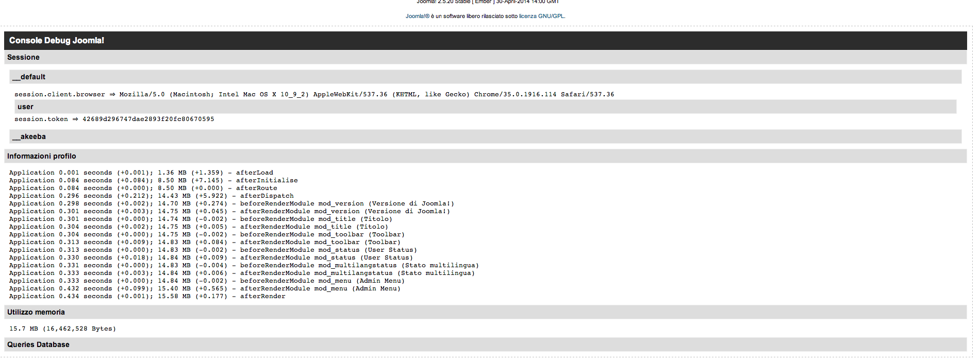
Task: Collapse the Sessione section header
Action: pyautogui.click(x=485, y=57)
